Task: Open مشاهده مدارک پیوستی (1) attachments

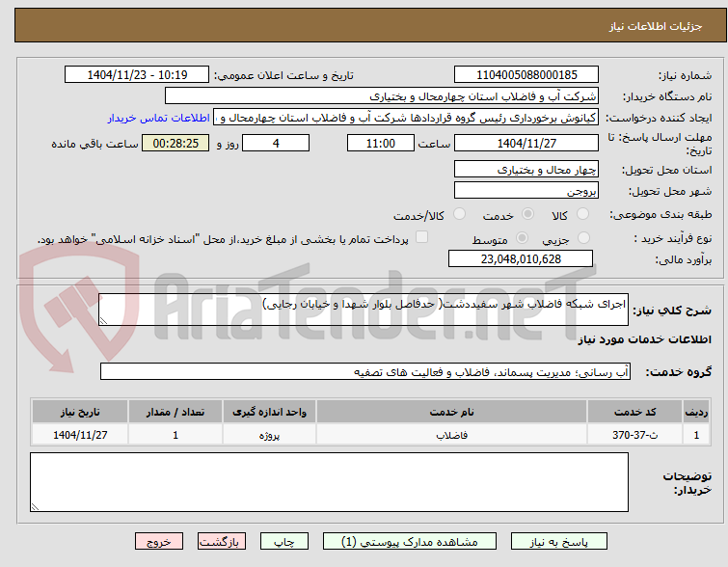Action: [410, 542]
